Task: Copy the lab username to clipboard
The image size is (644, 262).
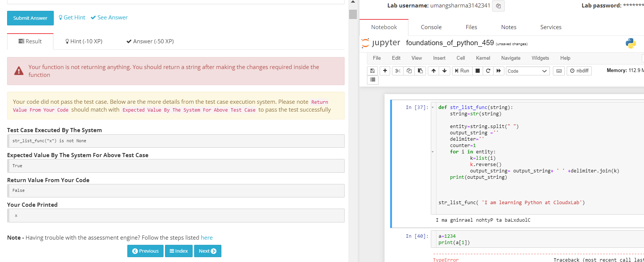Action: pos(498,6)
